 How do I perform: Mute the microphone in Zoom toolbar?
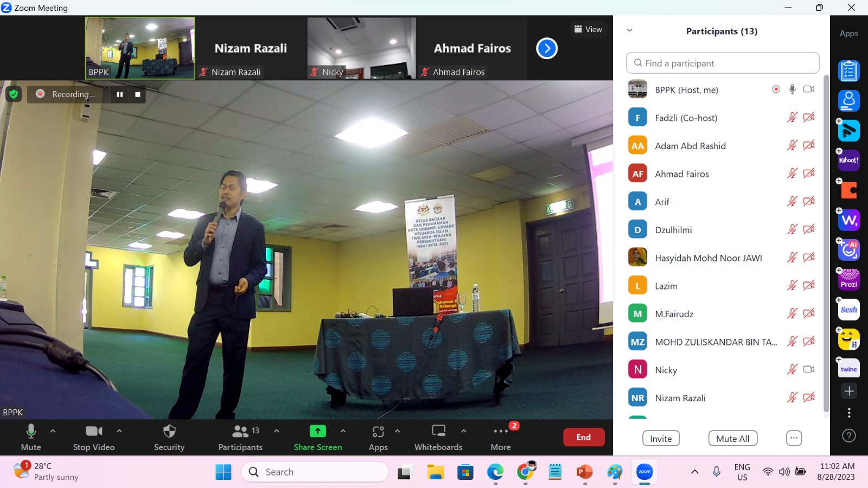point(31,437)
